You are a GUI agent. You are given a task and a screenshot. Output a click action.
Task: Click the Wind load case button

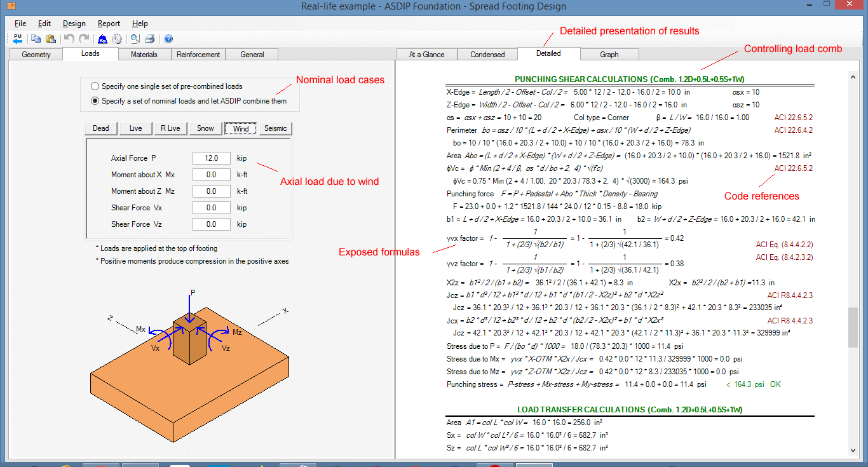(x=241, y=128)
